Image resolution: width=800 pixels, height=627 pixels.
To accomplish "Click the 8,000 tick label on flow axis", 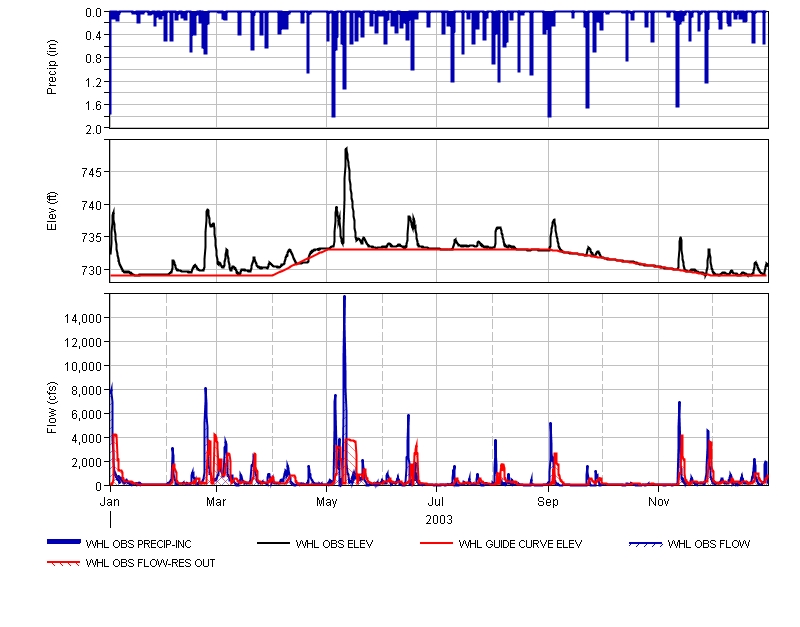I will point(86,391).
